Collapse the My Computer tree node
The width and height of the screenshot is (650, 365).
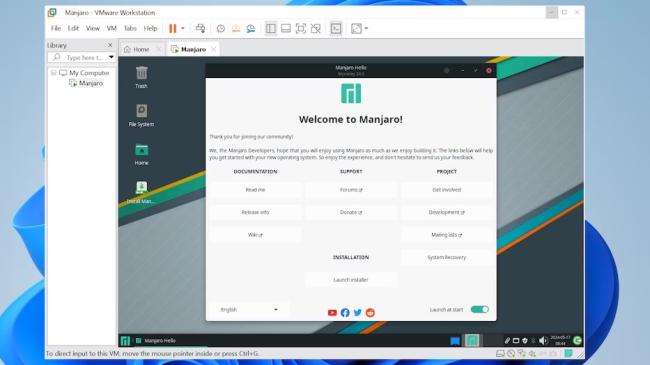(x=53, y=73)
